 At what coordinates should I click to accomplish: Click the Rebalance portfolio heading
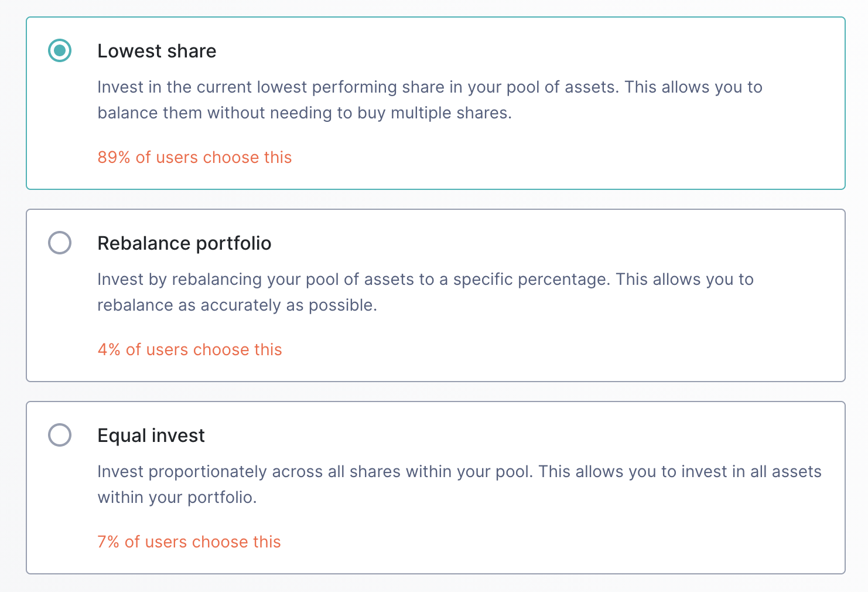[x=184, y=243]
